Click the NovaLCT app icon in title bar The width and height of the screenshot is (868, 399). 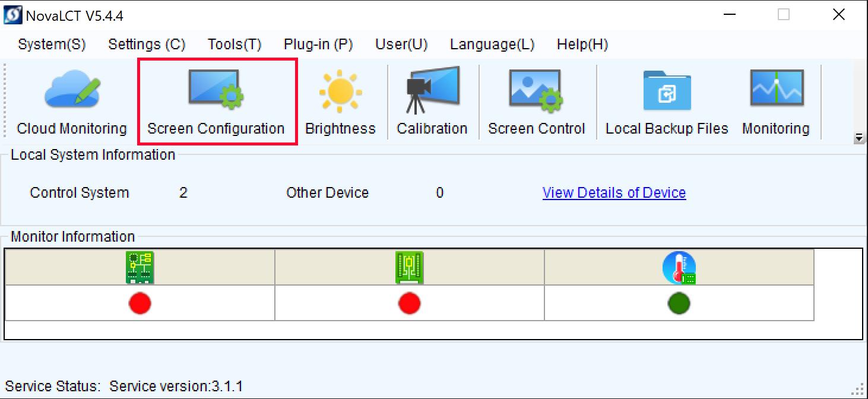coord(13,15)
